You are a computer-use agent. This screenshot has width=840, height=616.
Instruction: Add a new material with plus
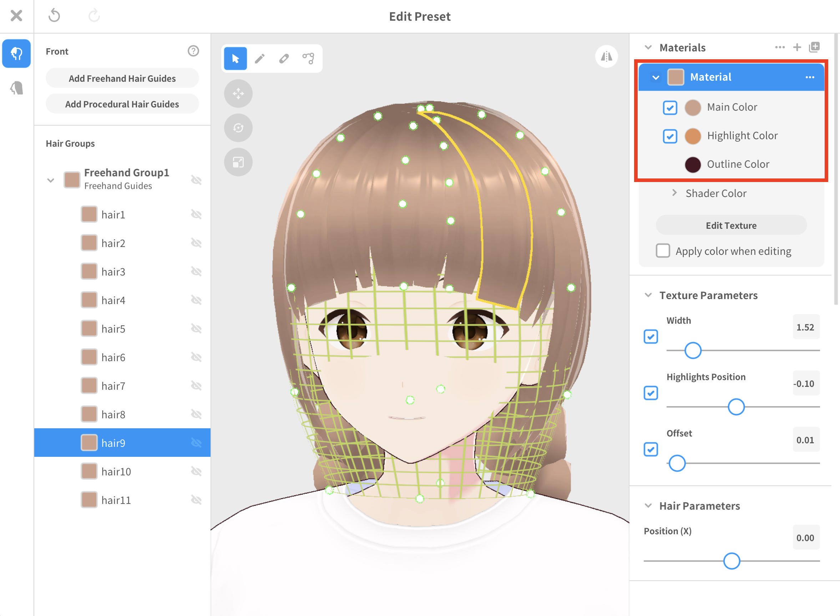(x=797, y=47)
